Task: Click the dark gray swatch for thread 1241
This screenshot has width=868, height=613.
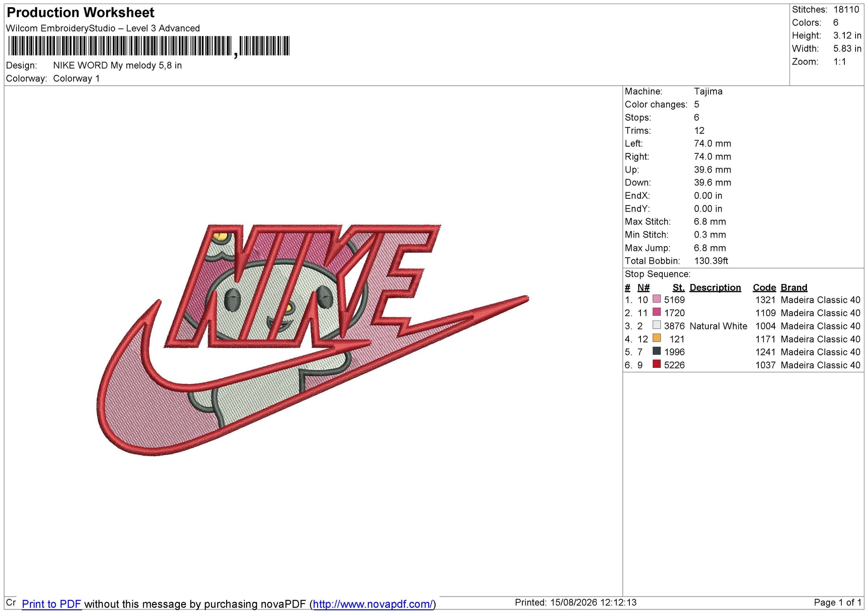Action: pos(656,351)
